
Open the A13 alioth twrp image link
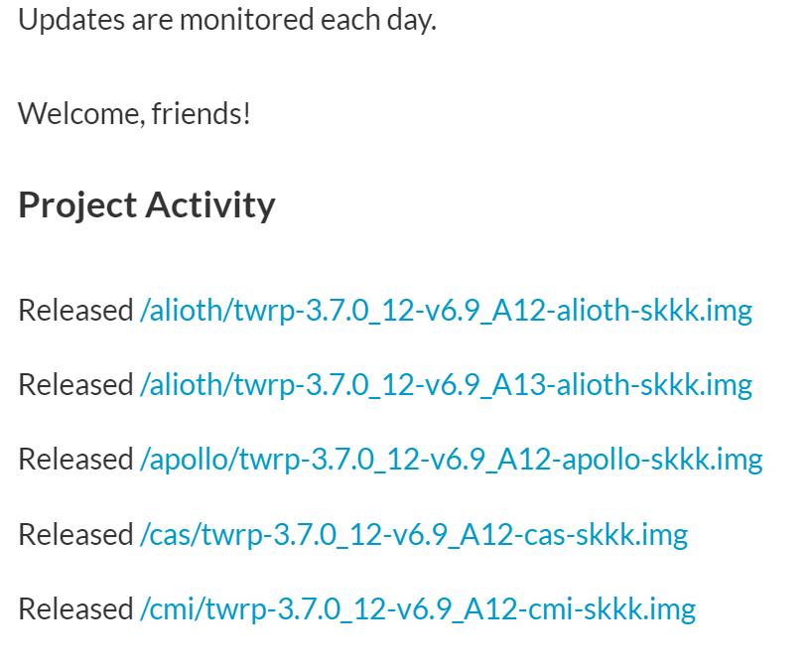[x=446, y=386]
